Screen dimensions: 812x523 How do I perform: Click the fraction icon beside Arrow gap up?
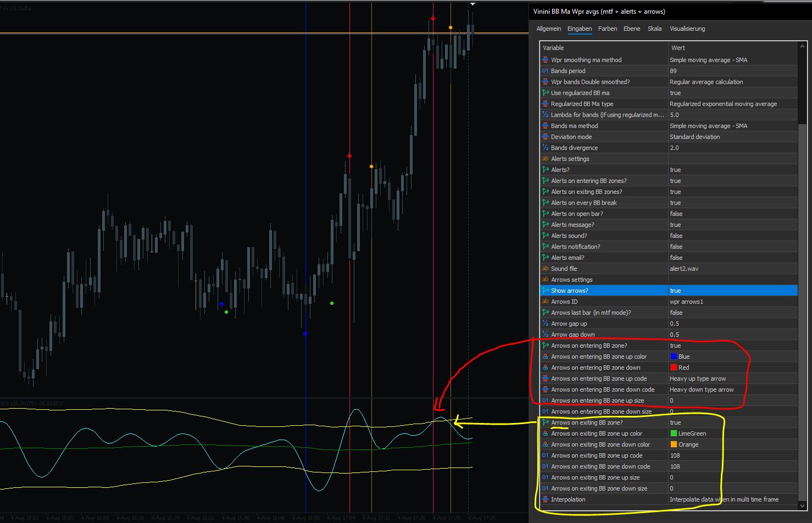click(546, 324)
